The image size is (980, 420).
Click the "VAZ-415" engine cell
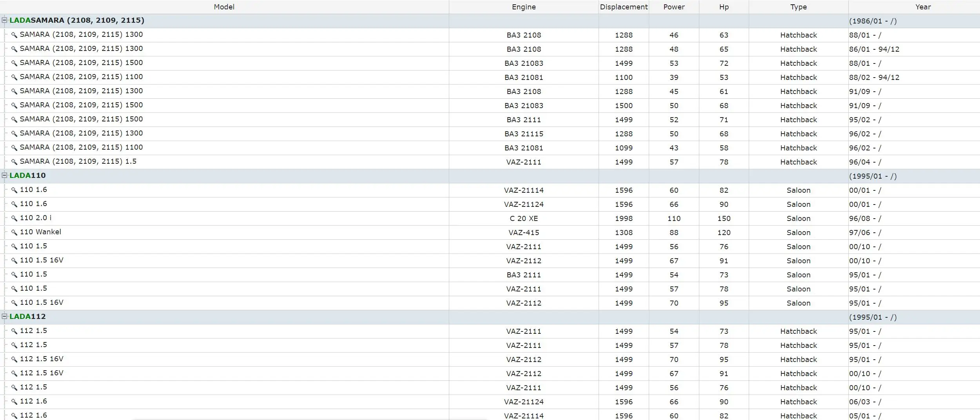[x=524, y=233]
